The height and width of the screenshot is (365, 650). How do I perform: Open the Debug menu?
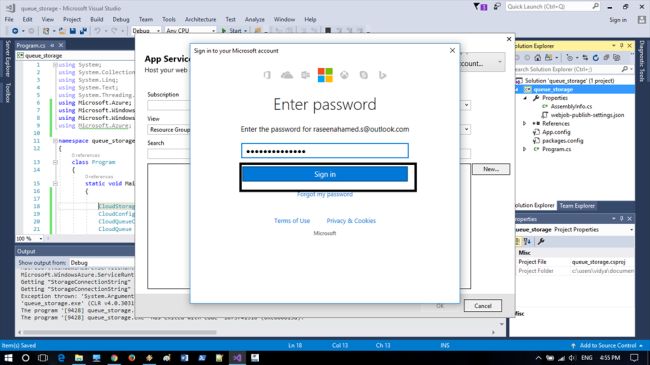pyautogui.click(x=121, y=19)
